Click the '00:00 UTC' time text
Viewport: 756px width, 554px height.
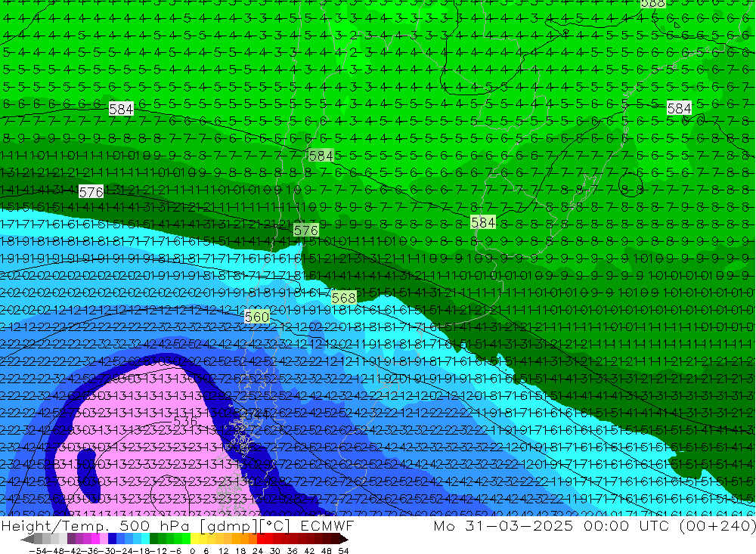tap(626, 526)
